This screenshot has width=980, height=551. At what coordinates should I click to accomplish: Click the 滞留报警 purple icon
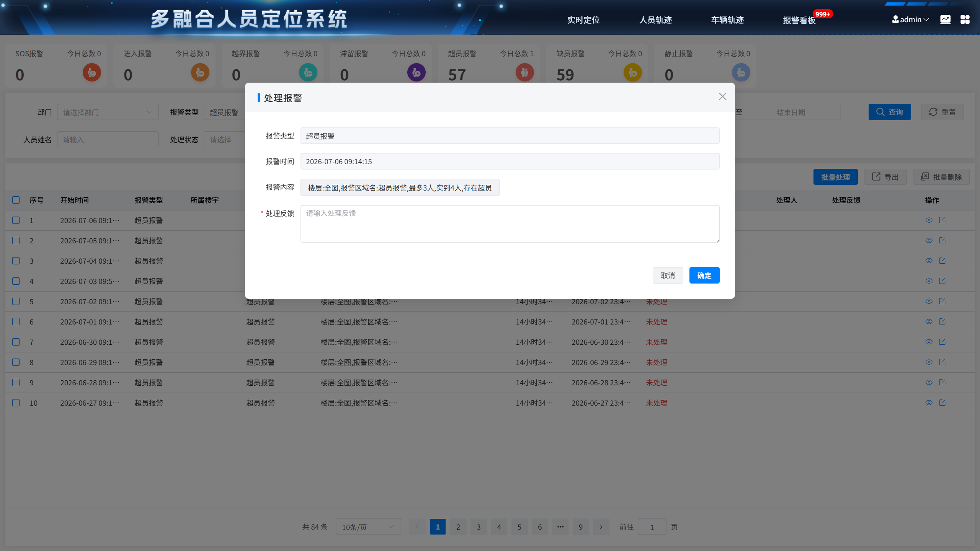(416, 72)
